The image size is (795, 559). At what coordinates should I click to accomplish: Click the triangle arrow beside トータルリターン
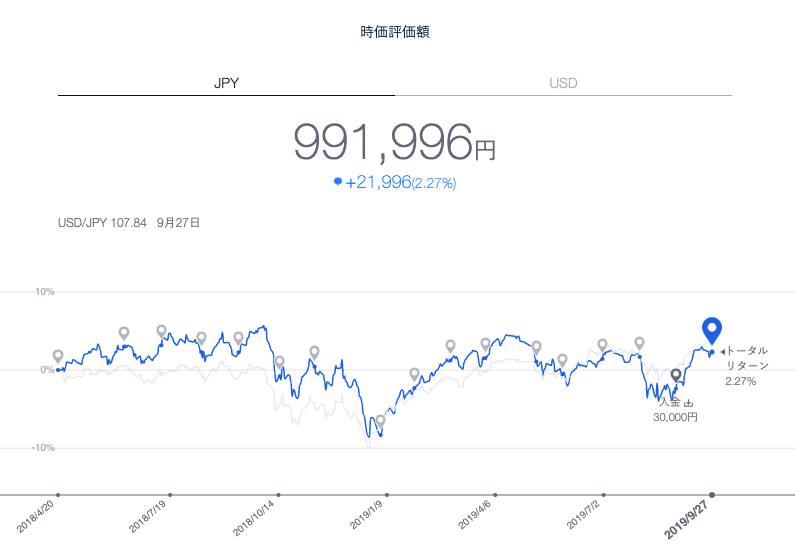(x=722, y=352)
